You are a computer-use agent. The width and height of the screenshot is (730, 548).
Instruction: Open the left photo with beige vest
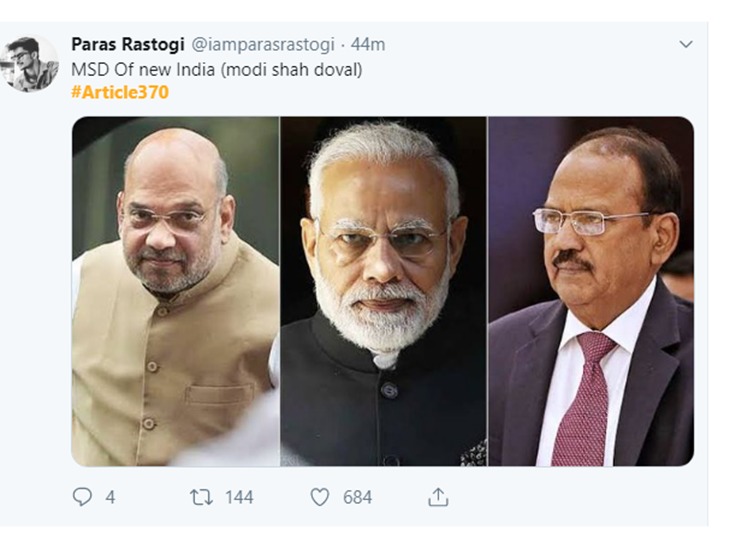click(175, 291)
